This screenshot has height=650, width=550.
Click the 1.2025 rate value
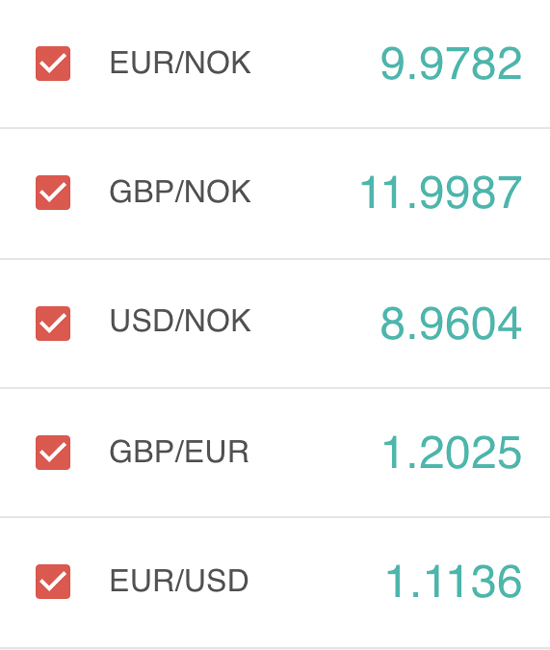coord(452,453)
